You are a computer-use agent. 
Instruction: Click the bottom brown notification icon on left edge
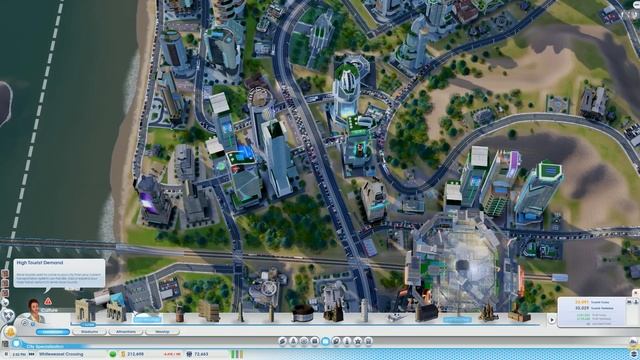click(5, 293)
